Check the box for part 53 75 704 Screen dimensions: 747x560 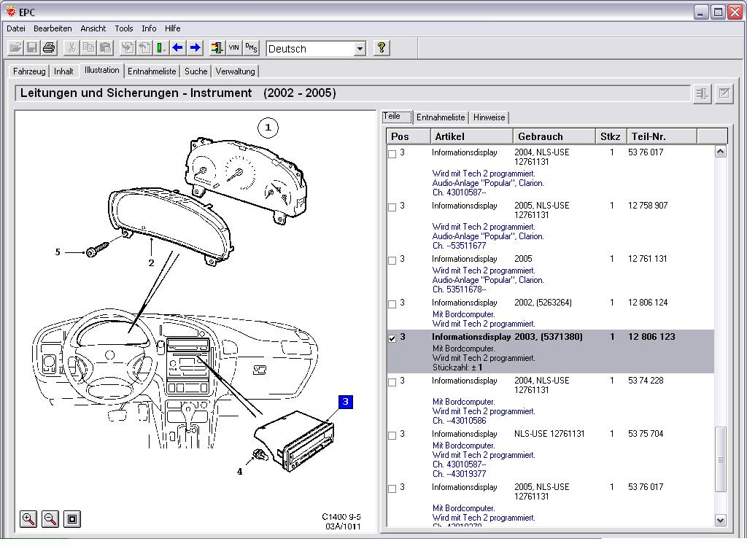point(392,436)
